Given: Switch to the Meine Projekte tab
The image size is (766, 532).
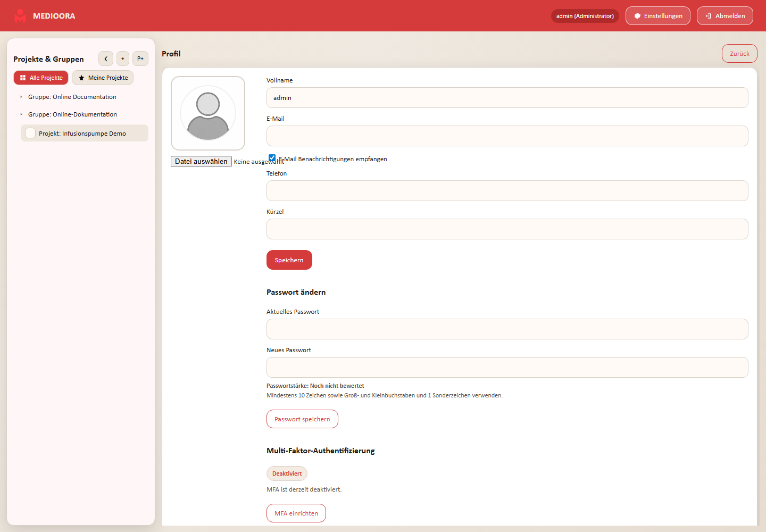Looking at the screenshot, I should tap(103, 78).
